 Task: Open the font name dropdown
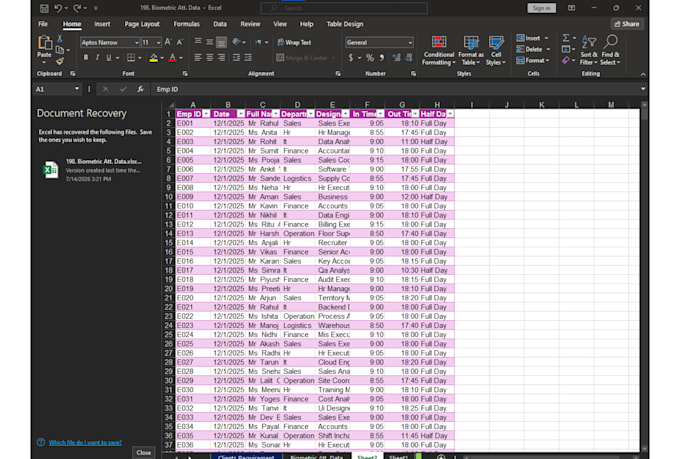coord(136,43)
